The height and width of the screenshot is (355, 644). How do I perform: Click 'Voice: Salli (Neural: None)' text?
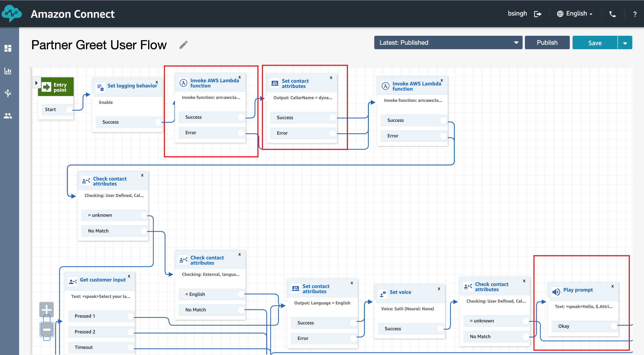pos(408,309)
